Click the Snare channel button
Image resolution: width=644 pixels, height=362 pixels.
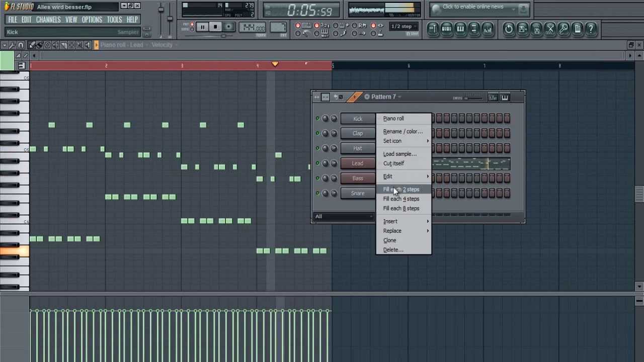[358, 193]
